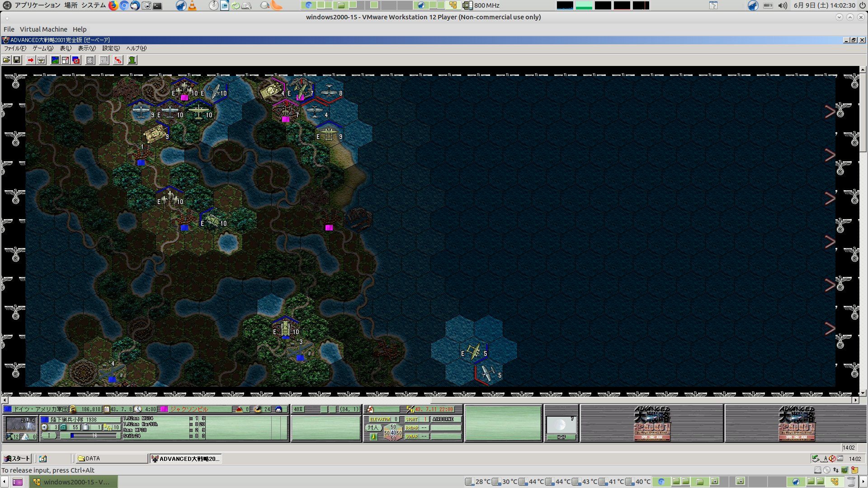Click the blue-red flag toolbar icon
This screenshot has width=868, height=488.
[76, 60]
